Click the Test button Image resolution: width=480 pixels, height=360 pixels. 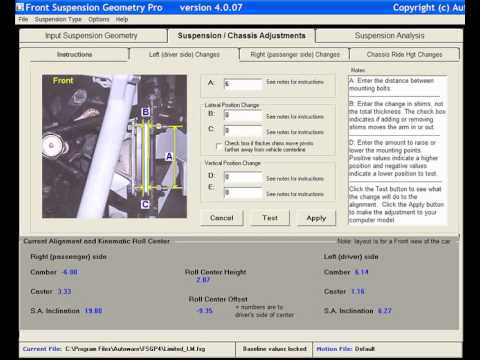pos(270,218)
